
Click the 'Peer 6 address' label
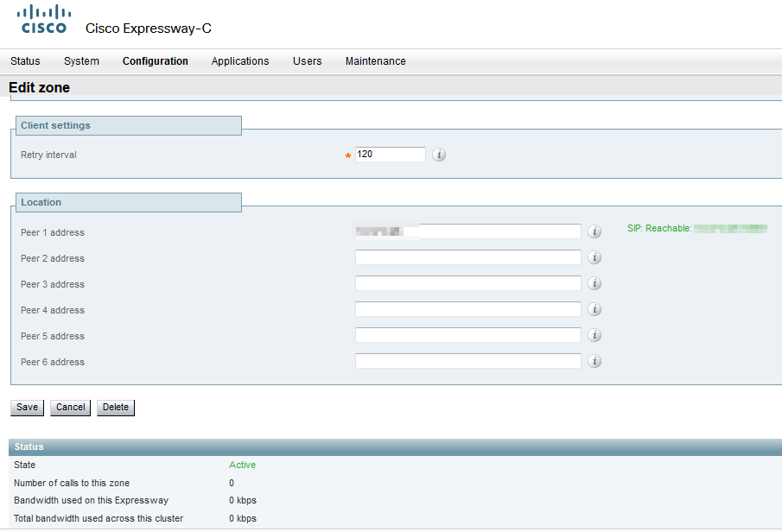(x=53, y=363)
